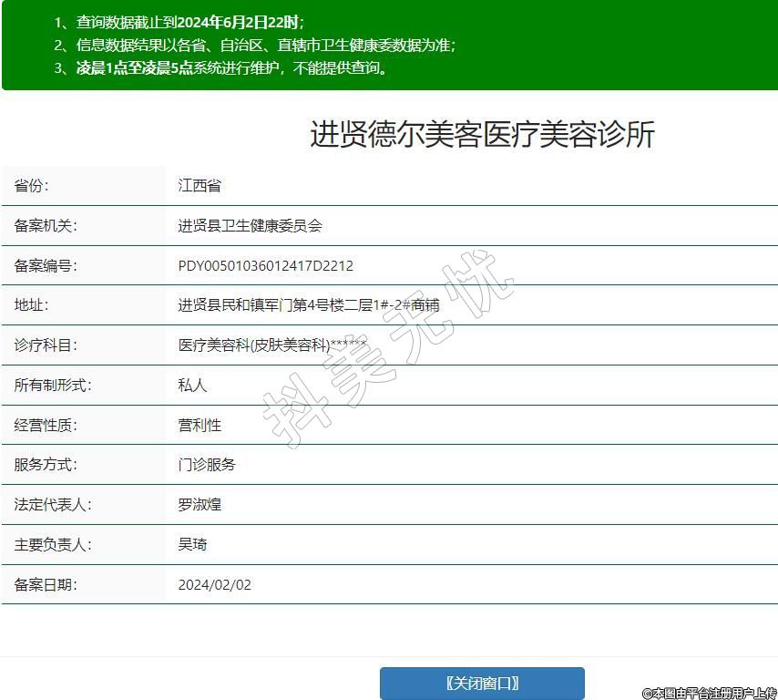This screenshot has height=700, width=778.
Task: Select the record number PDY00501036012417D2212
Action: 265,266
